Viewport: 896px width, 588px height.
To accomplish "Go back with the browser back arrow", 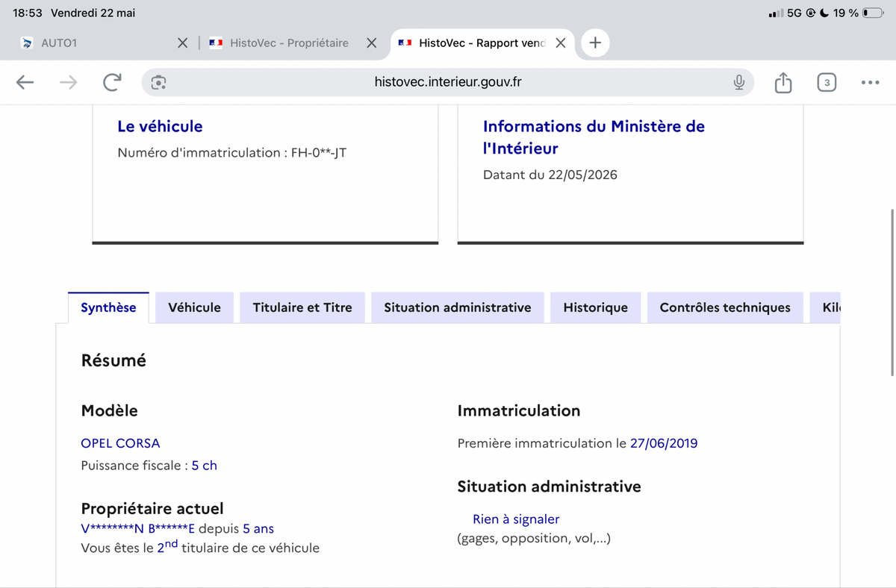I will tap(25, 83).
